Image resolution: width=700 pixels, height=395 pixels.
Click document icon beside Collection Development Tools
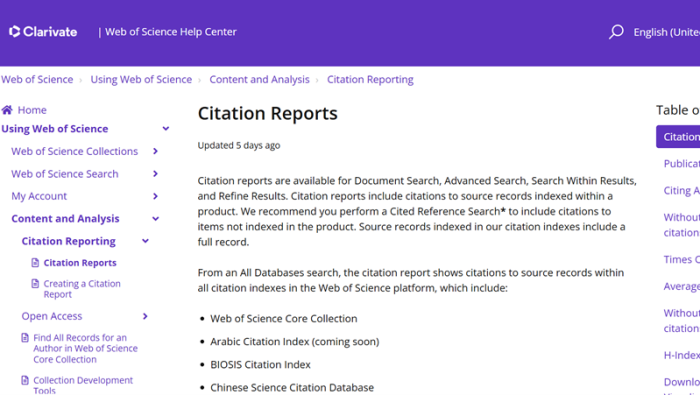tap(25, 380)
